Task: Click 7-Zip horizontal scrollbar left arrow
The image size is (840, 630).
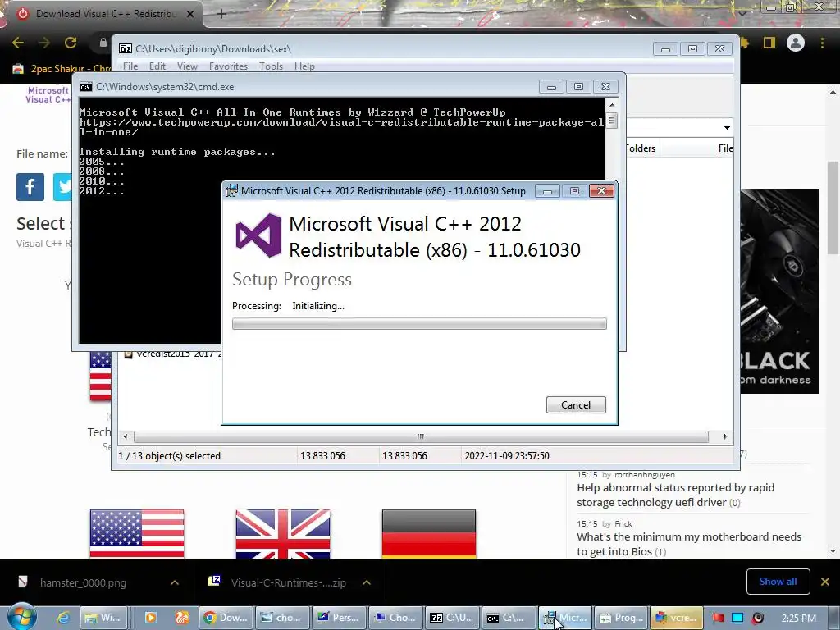Action: [x=126, y=436]
